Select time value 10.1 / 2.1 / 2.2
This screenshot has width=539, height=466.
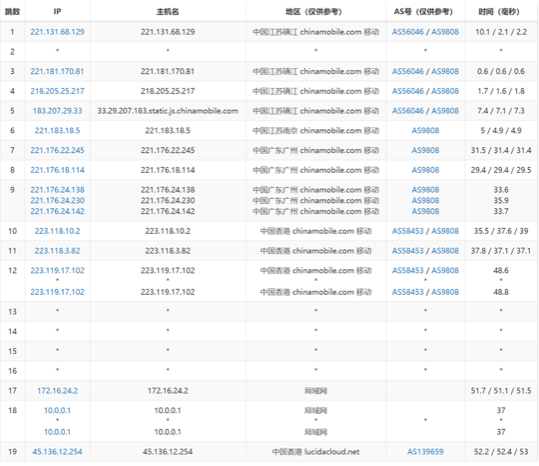(x=501, y=32)
